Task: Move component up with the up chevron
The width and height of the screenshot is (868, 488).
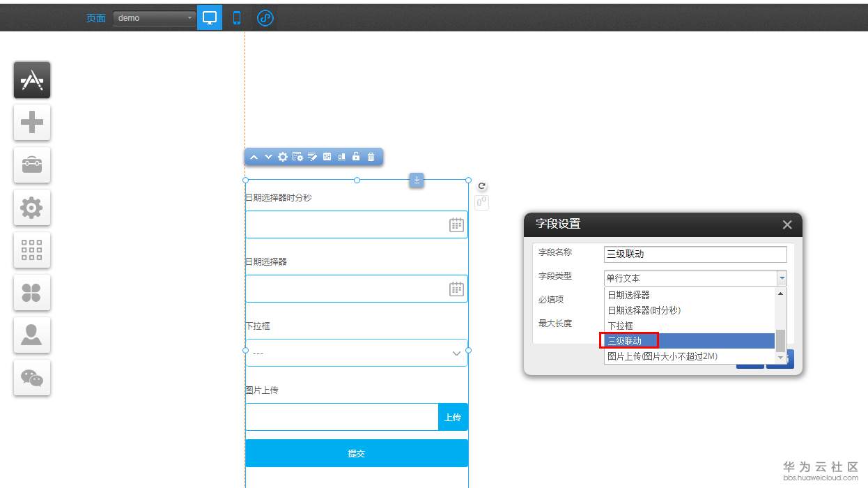Action: [x=254, y=157]
